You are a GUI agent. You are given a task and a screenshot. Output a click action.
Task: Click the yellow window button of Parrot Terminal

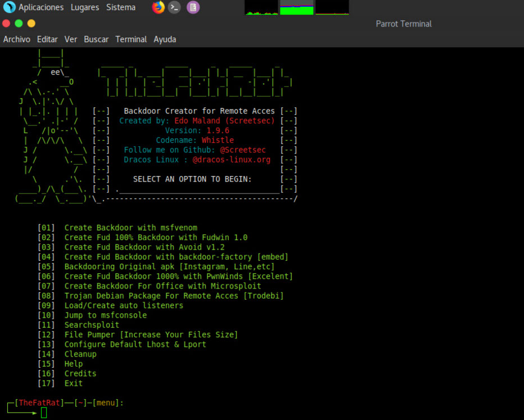tap(31, 24)
